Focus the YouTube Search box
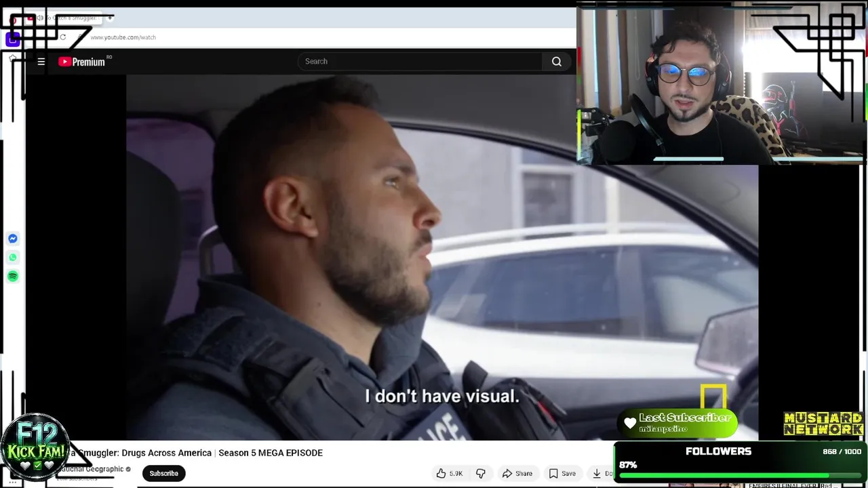Screen dimensions: 868x488 click(x=420, y=62)
